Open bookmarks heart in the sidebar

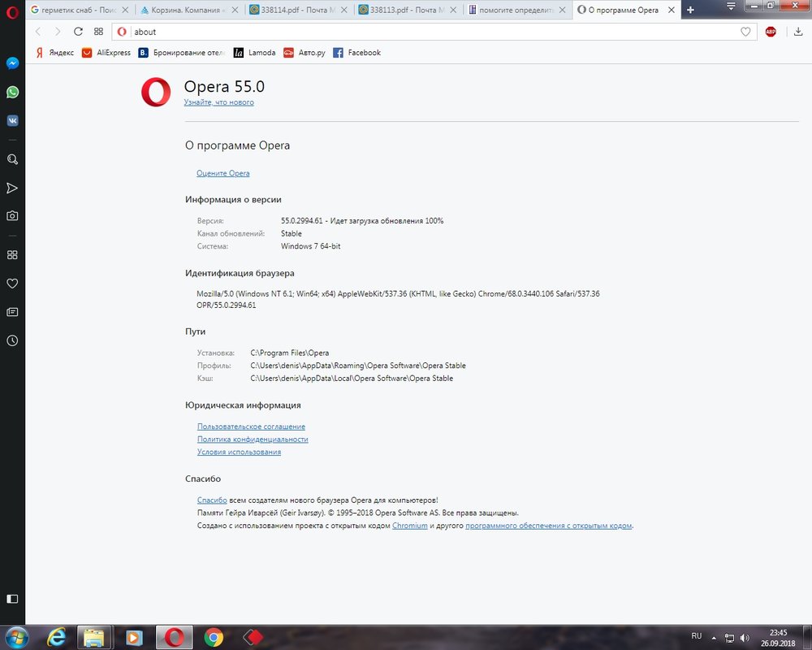12,283
